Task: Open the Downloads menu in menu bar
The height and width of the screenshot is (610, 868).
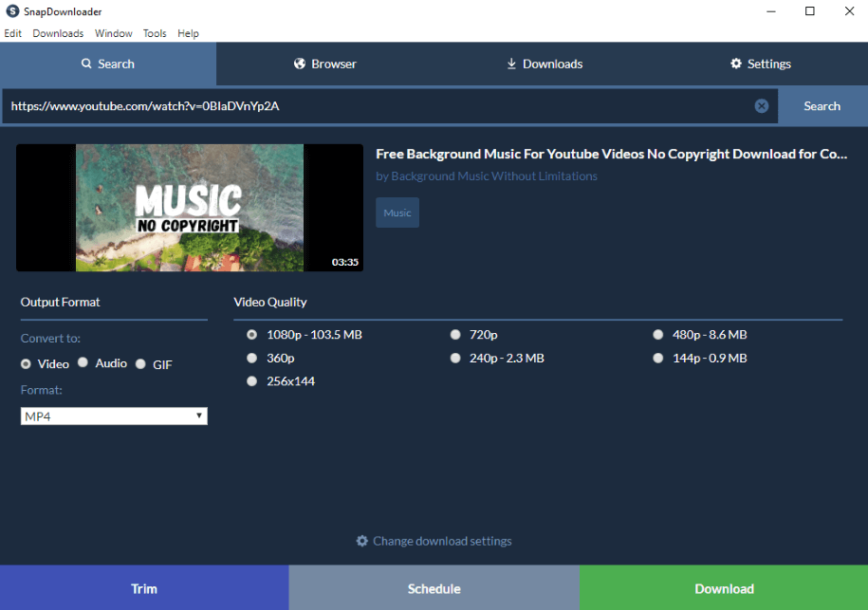Action: pos(58,33)
